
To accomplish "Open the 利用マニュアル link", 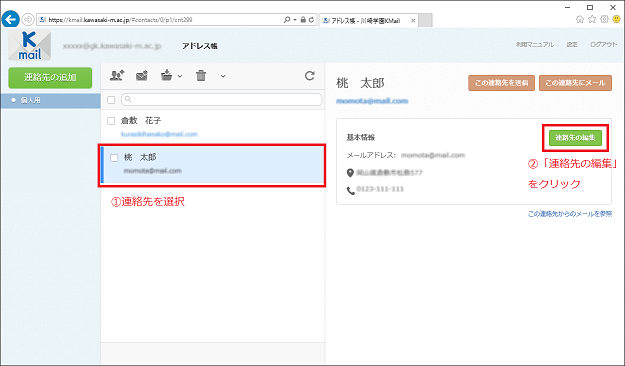I will coord(535,45).
